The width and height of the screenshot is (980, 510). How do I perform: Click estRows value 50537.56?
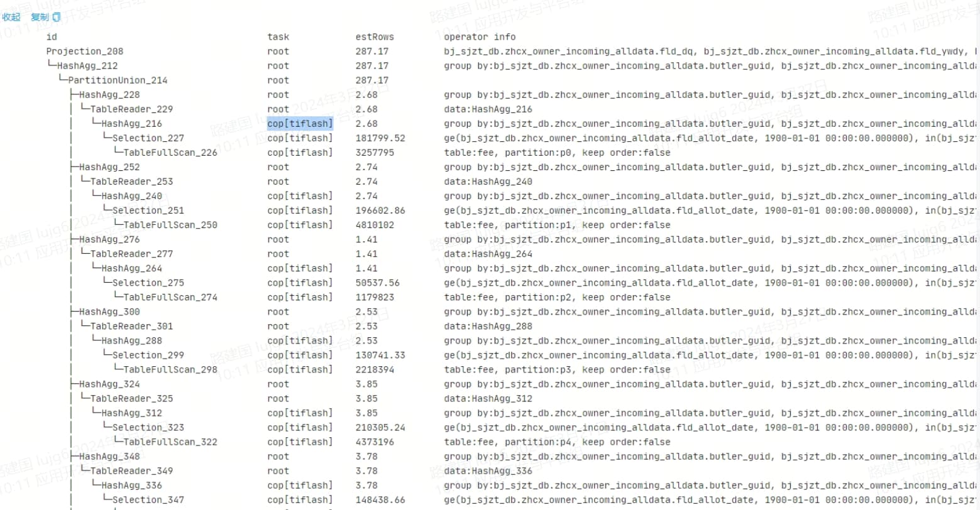378,283
